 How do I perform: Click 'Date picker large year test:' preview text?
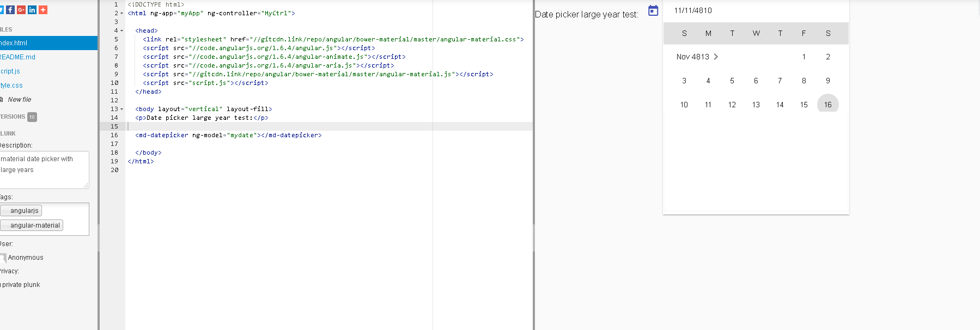pos(586,14)
